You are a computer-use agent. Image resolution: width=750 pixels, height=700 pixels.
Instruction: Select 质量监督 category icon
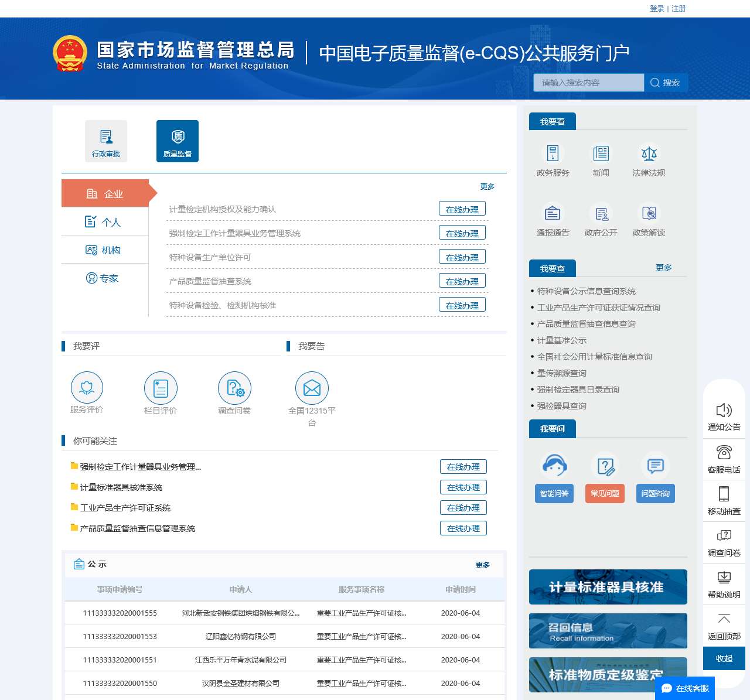178,141
